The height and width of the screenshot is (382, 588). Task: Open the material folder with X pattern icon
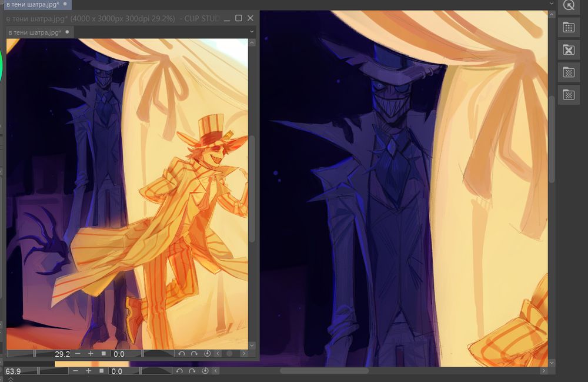[569, 49]
